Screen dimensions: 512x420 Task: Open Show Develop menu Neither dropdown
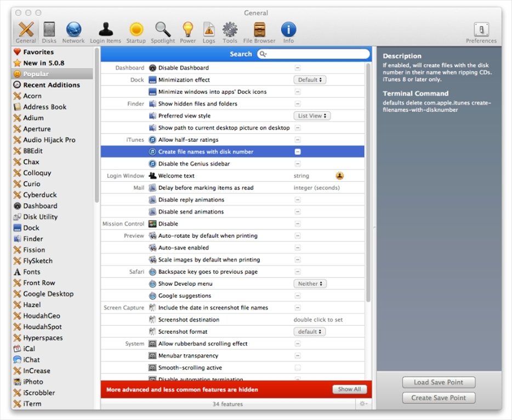pos(310,284)
